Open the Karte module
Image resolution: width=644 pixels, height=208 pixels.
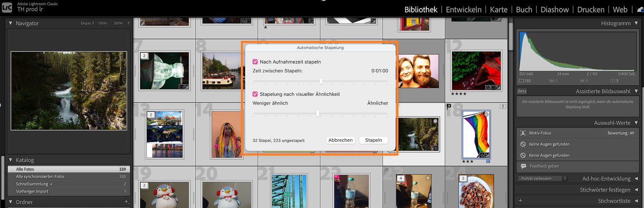pyautogui.click(x=498, y=9)
